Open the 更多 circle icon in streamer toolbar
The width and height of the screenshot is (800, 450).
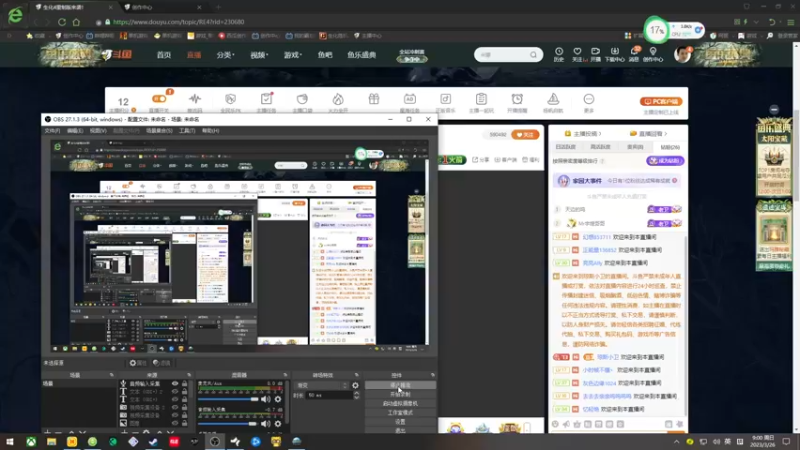(589, 98)
